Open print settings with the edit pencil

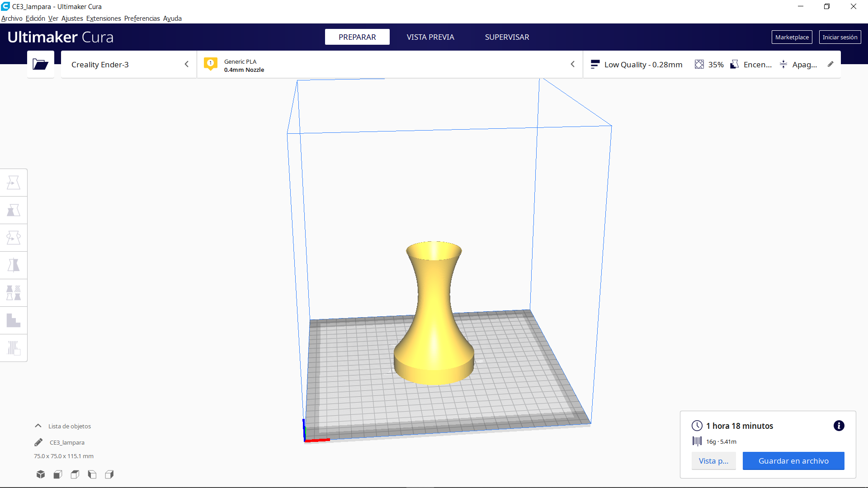click(x=830, y=64)
